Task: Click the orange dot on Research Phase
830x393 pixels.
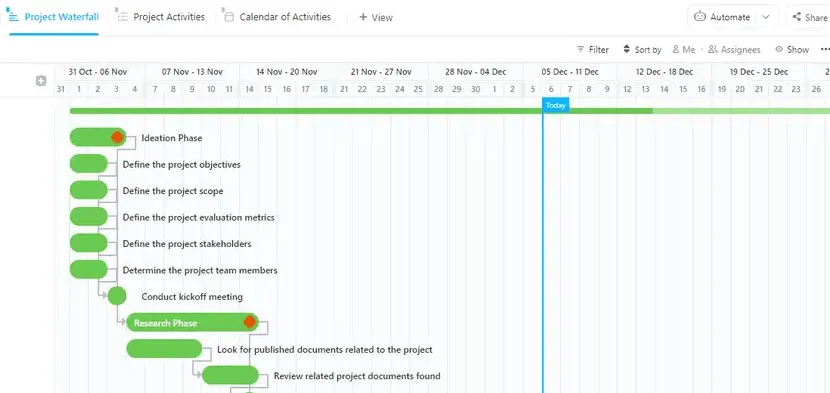Action: 249,322
